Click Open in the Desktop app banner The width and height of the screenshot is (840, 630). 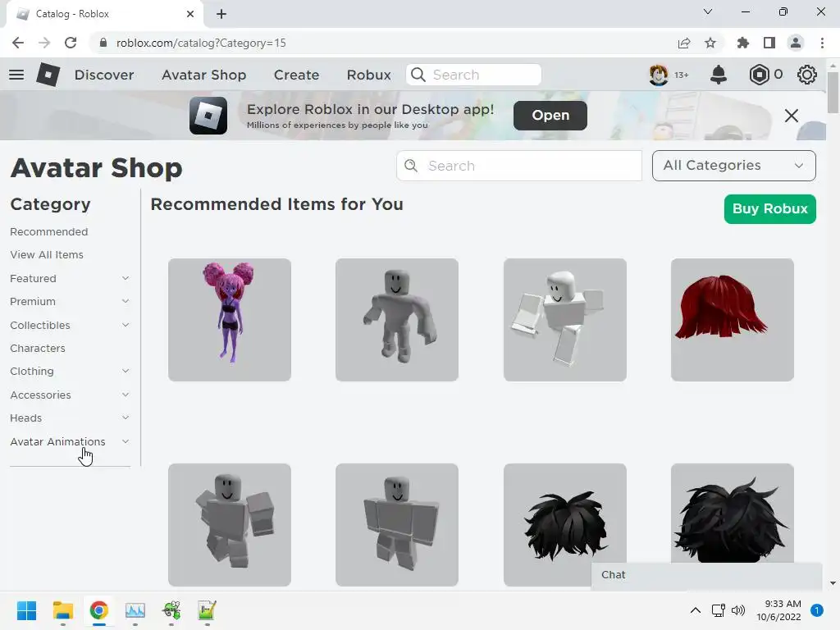pyautogui.click(x=550, y=115)
